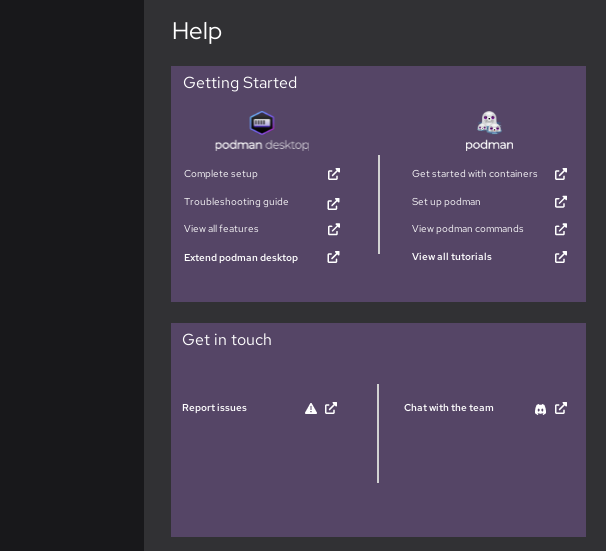
Task: Open View all features link
Action: coord(221,229)
